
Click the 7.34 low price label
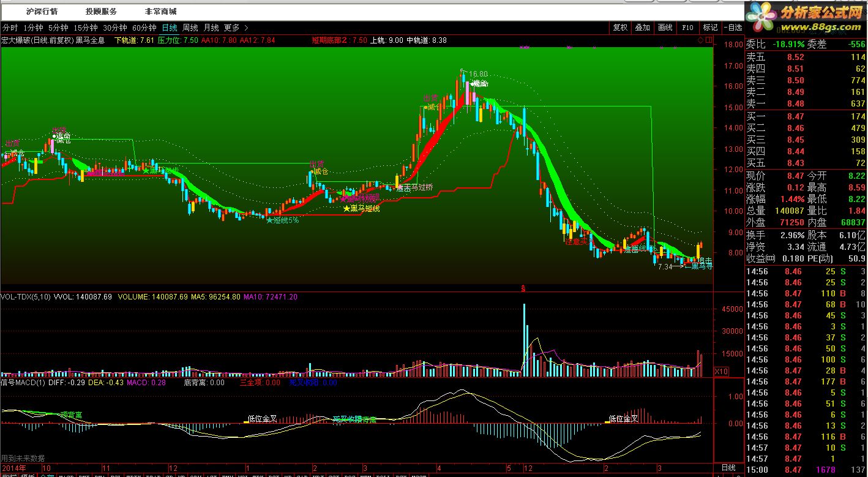click(x=665, y=267)
